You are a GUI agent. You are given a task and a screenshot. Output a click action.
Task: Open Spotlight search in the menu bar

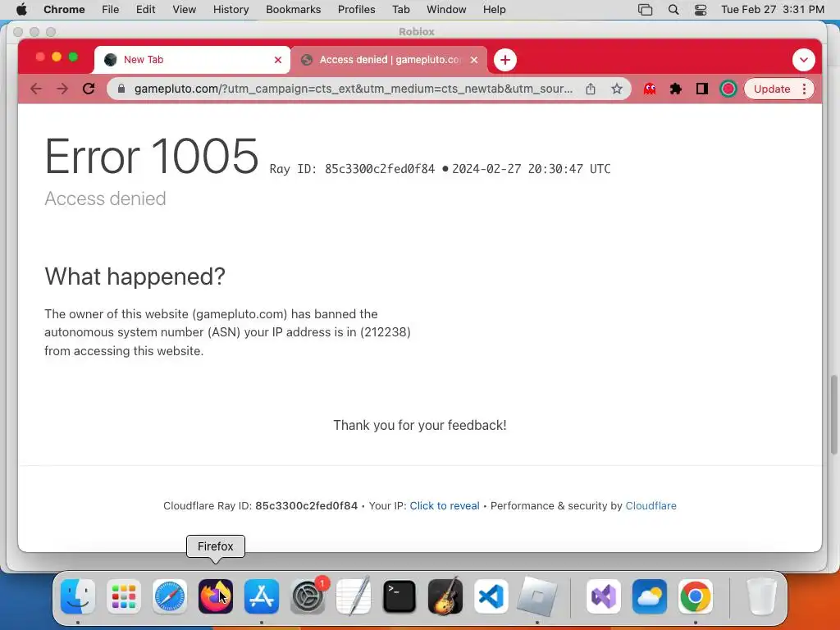[x=673, y=10]
